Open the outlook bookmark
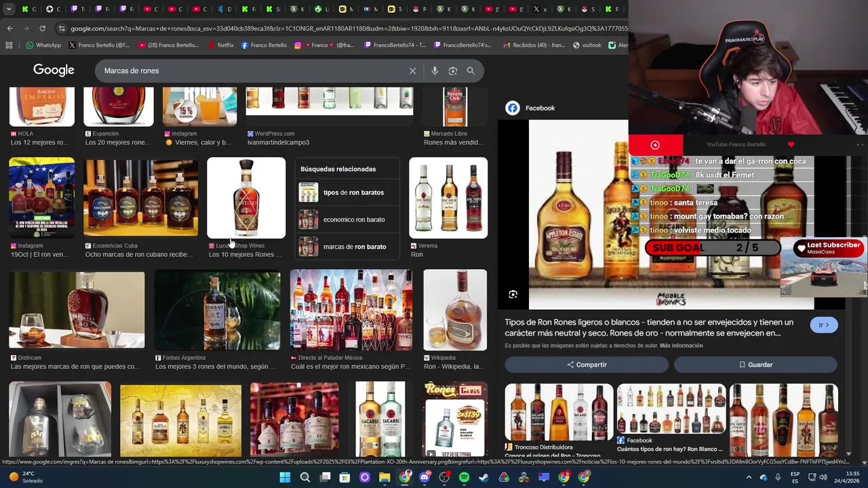The width and height of the screenshot is (868, 488). point(587,45)
